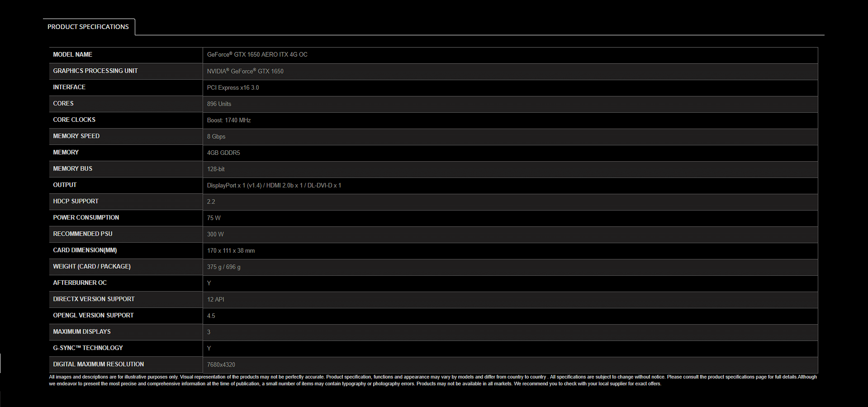Click the '128-bit' value

coord(216,169)
